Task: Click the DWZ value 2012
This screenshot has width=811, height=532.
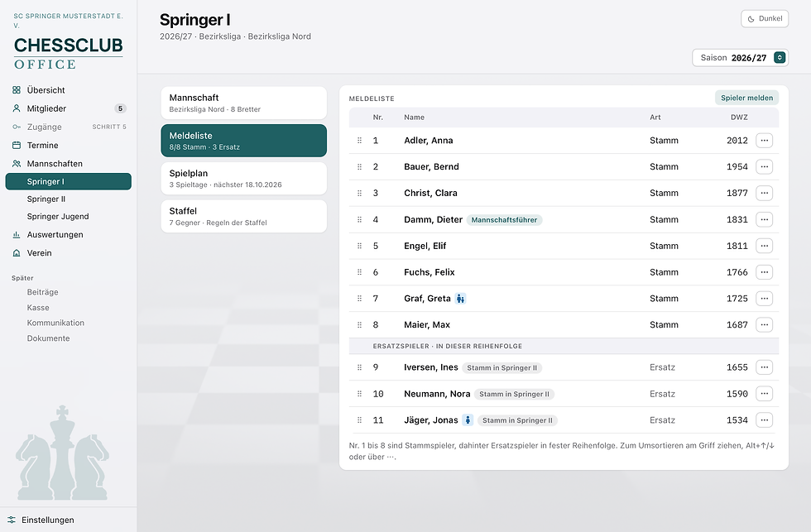Action: [x=737, y=141]
